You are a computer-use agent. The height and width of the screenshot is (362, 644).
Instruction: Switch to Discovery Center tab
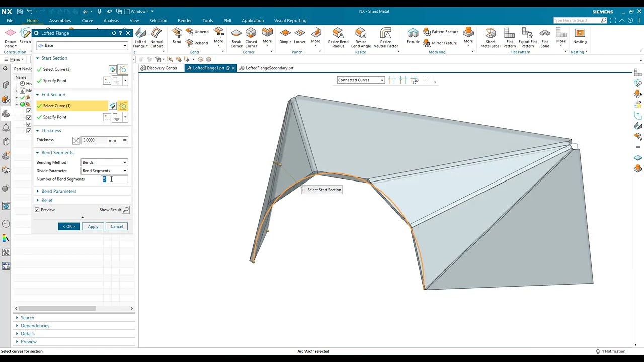point(159,68)
